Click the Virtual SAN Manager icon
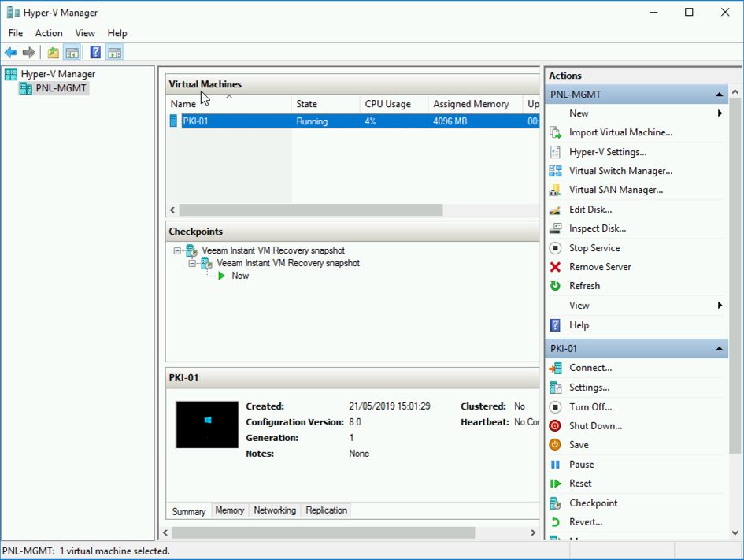 [555, 190]
